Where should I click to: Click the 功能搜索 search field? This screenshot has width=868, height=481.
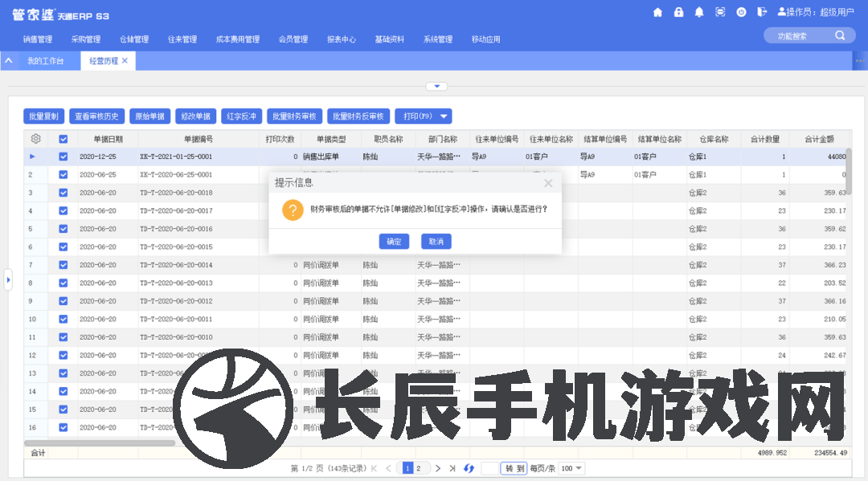[x=809, y=35]
